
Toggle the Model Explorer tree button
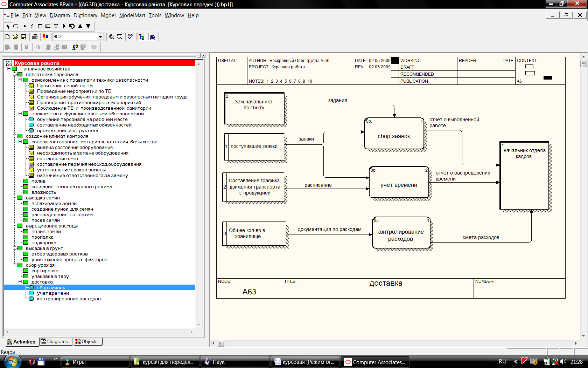(141, 37)
